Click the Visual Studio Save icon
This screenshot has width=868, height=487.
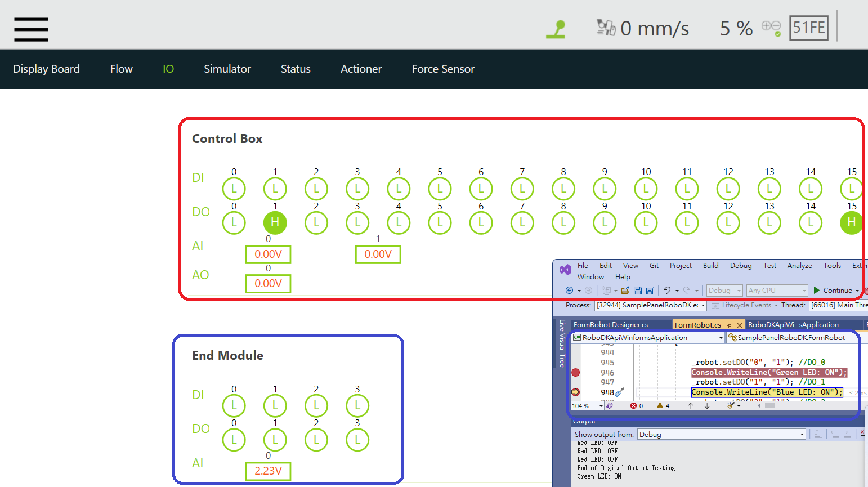coord(638,291)
